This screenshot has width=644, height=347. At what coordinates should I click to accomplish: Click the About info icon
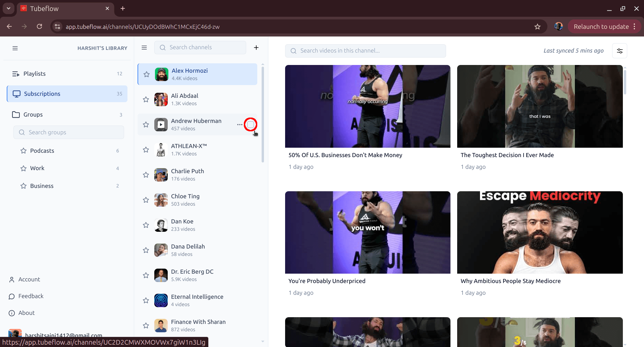[x=12, y=313]
